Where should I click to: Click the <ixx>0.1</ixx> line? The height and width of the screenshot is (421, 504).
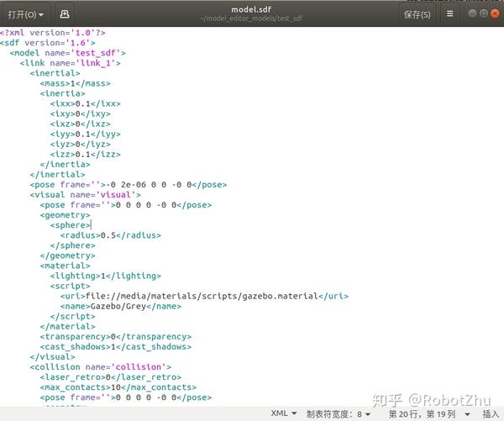(x=85, y=103)
